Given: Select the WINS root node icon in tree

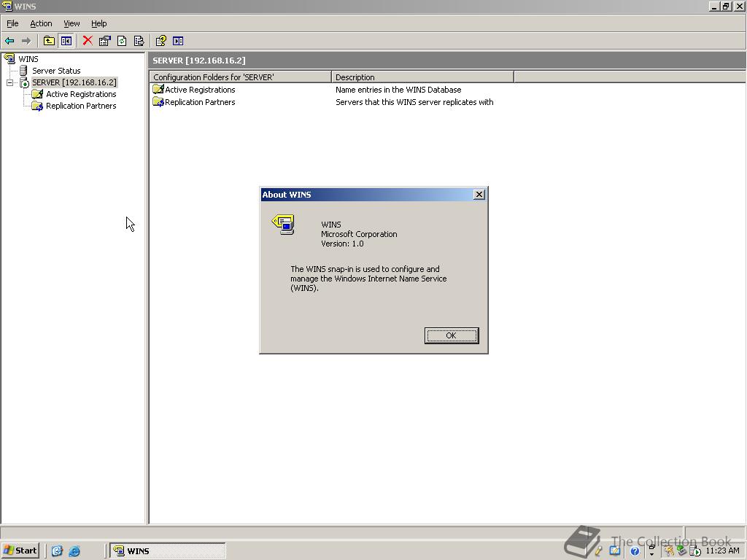Looking at the screenshot, I should tap(9, 58).
